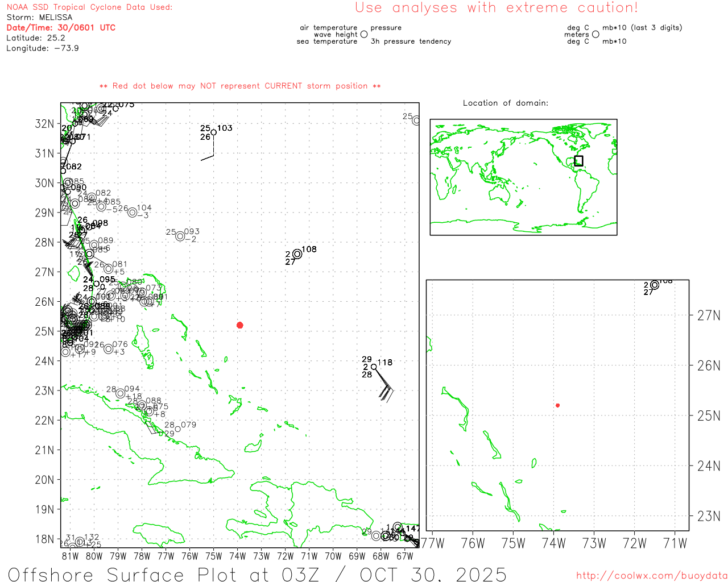Click the station circle labeled 094 near 23N
The height and width of the screenshot is (582, 728).
(x=120, y=393)
